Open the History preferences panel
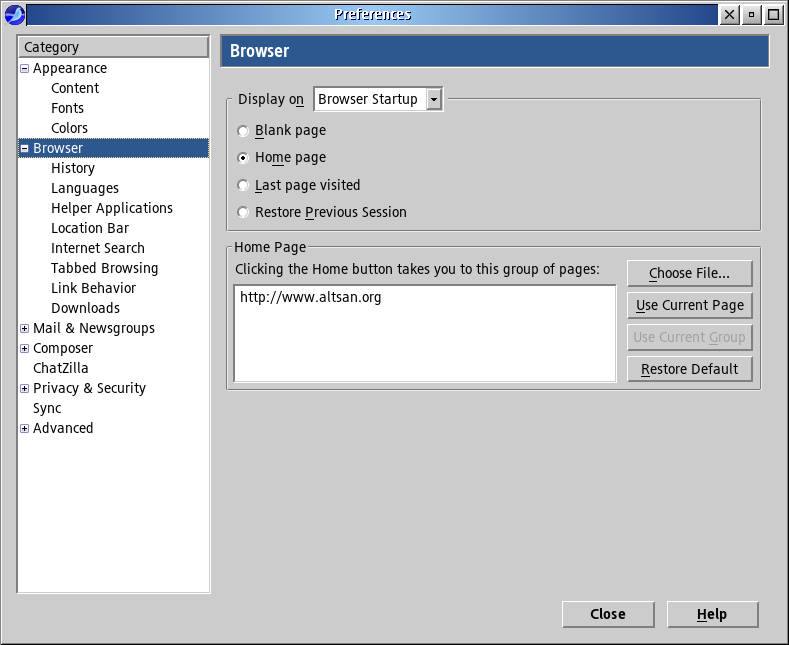Image resolution: width=789 pixels, height=645 pixels. point(73,168)
